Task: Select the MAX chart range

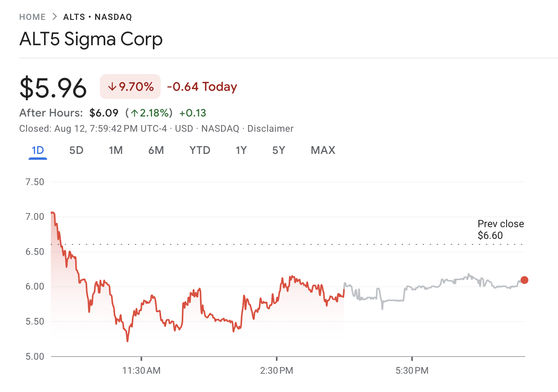Action: (322, 150)
